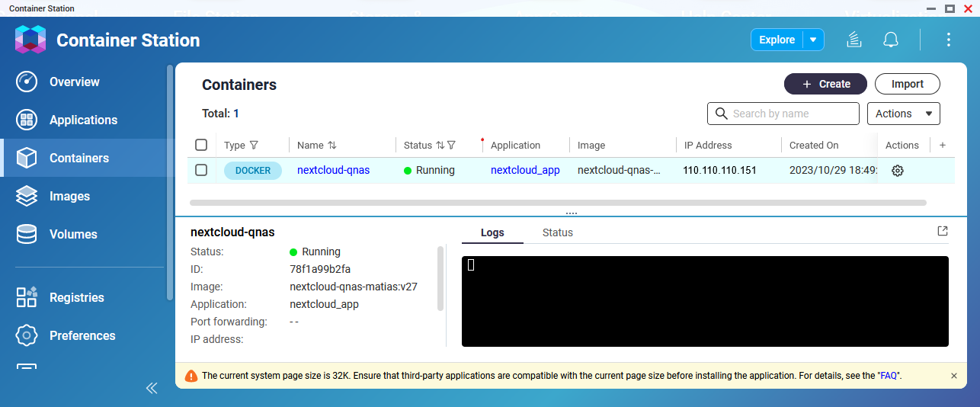Viewport: 980px width, 407px height.
Task: Select the Containers cube icon in sidebar
Action: (27, 158)
